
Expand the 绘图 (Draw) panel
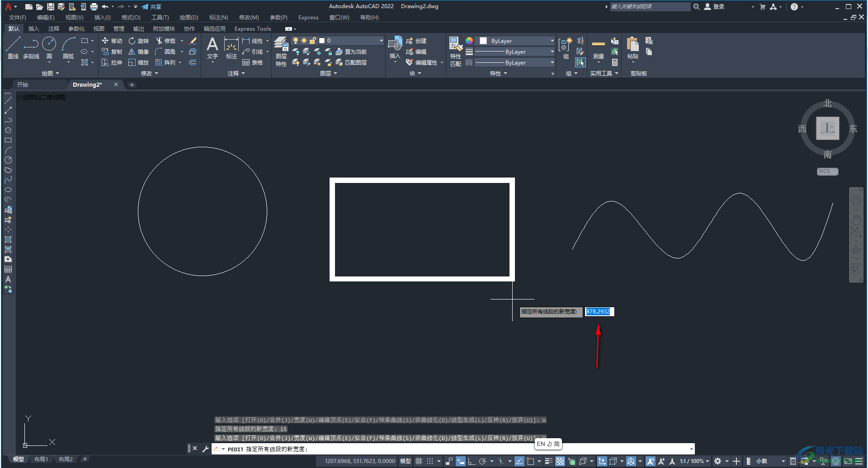tap(50, 73)
